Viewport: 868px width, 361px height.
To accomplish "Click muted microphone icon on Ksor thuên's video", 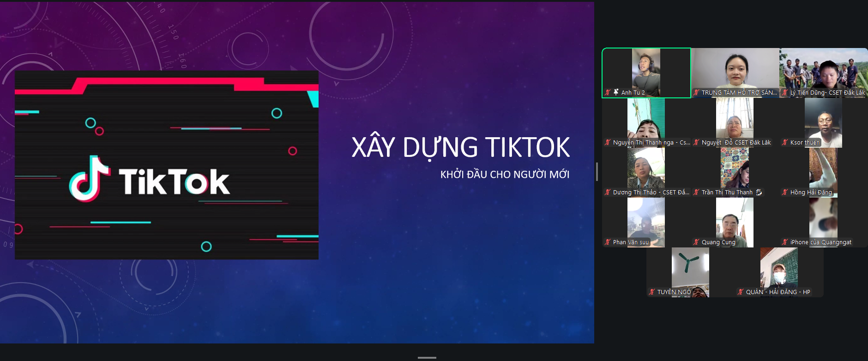I will [x=785, y=142].
